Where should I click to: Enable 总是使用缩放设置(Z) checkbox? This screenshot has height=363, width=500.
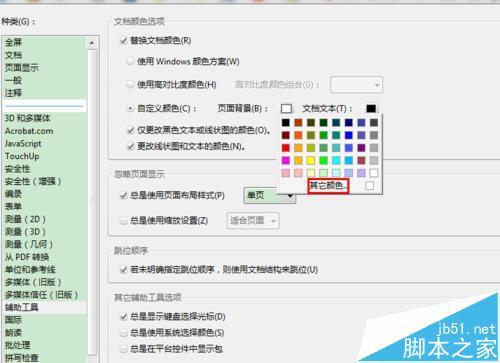124,221
